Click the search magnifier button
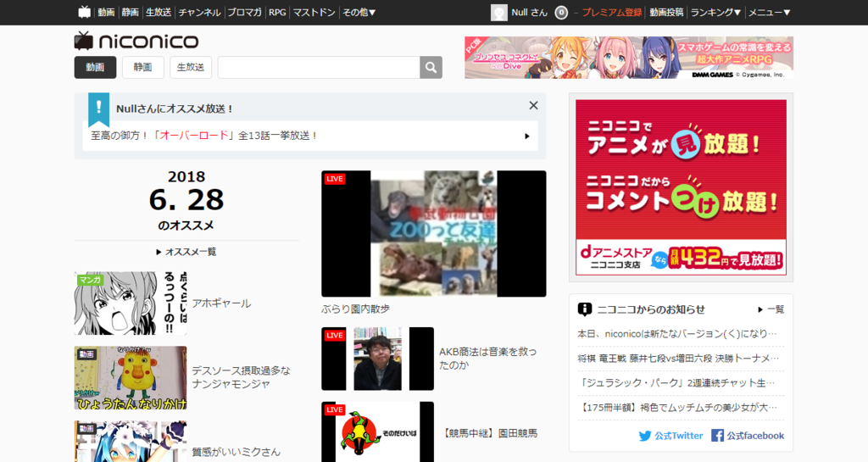 click(431, 68)
